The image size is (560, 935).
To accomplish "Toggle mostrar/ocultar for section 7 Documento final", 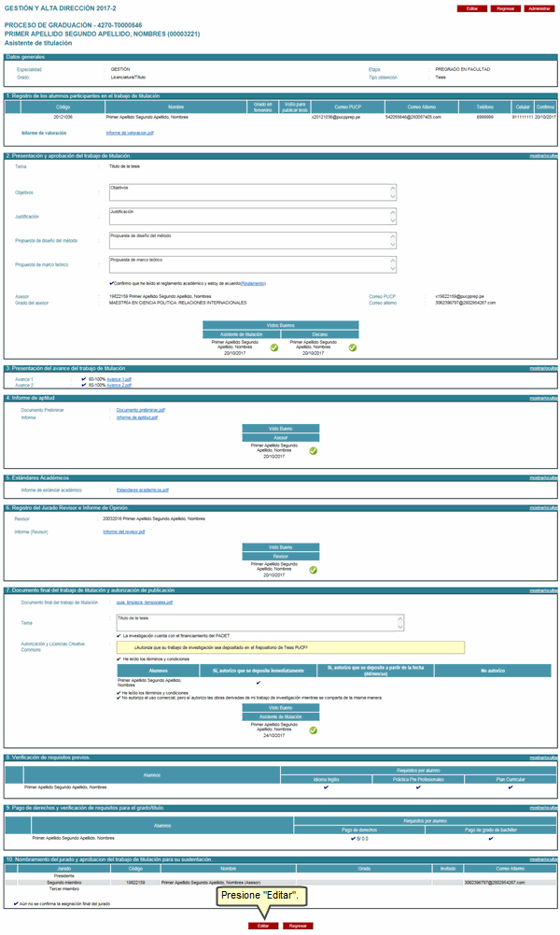I will click(x=543, y=590).
